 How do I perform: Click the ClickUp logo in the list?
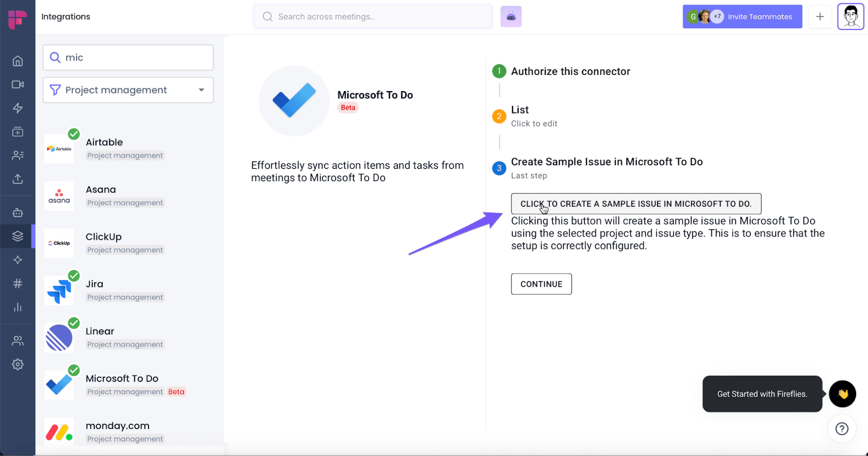(x=59, y=243)
